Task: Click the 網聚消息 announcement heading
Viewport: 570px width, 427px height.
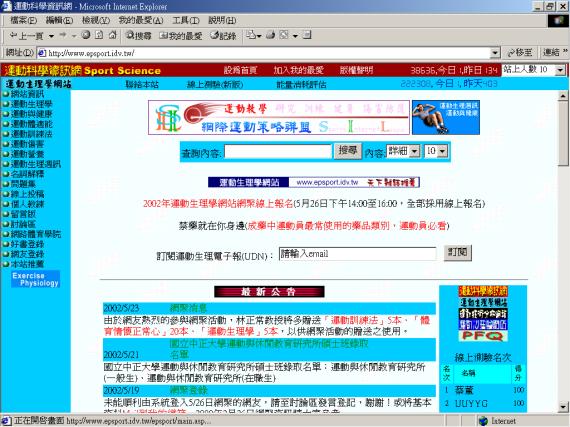Action: (188, 309)
